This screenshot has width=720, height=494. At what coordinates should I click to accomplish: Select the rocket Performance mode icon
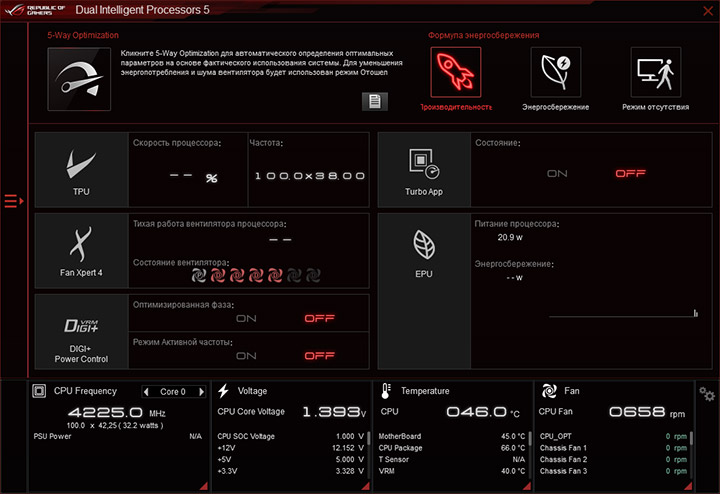pyautogui.click(x=456, y=72)
